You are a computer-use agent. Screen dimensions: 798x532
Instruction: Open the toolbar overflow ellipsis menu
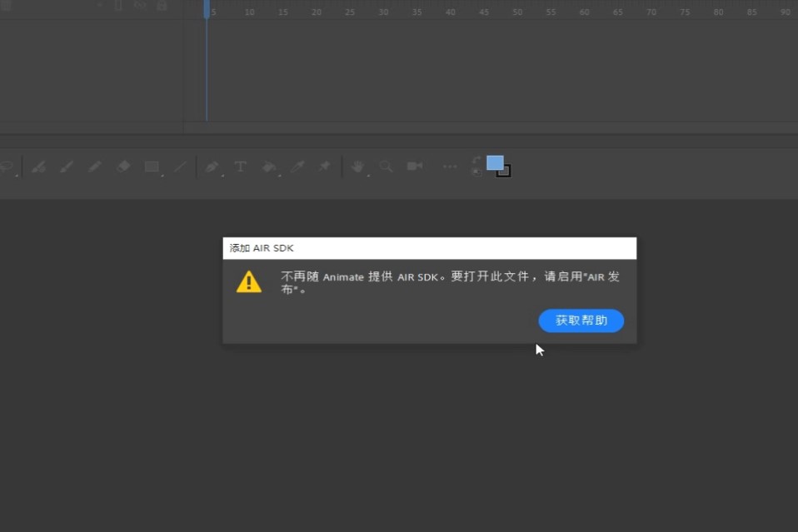450,167
